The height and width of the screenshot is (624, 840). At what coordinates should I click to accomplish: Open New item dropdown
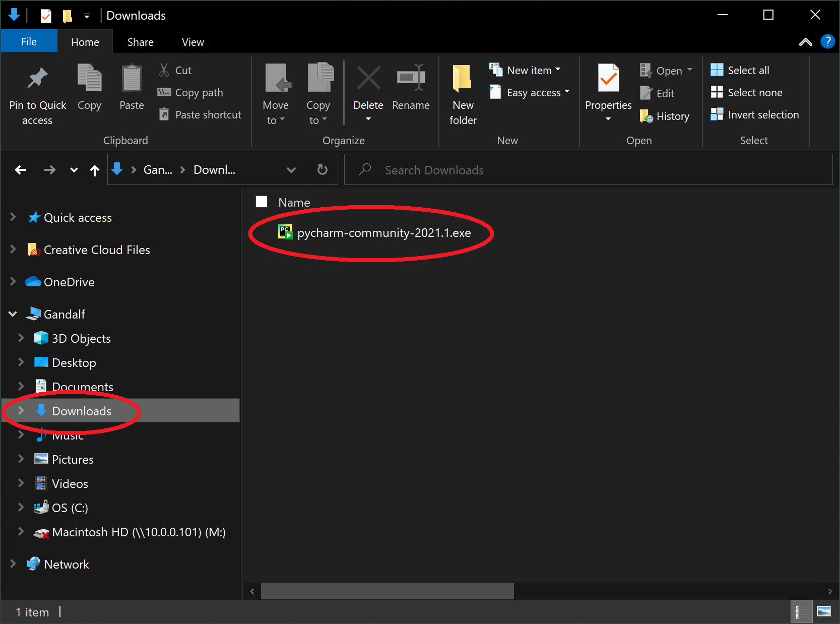(525, 70)
